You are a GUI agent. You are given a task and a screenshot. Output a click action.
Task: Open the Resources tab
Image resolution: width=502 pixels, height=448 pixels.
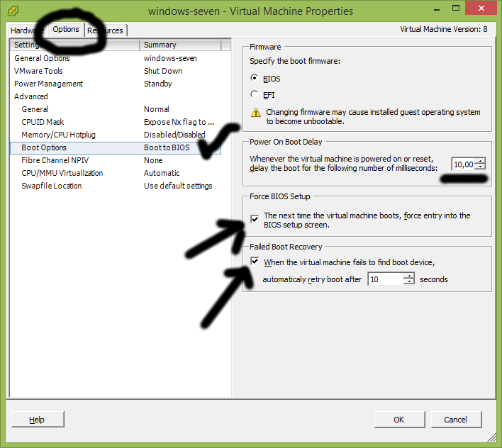click(x=106, y=30)
